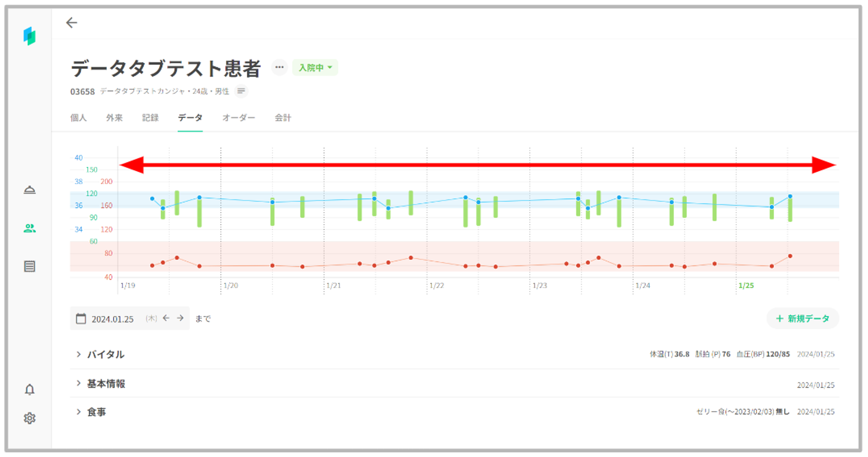Open the 入院中 status dropdown
The height and width of the screenshot is (457, 868).
(x=315, y=68)
